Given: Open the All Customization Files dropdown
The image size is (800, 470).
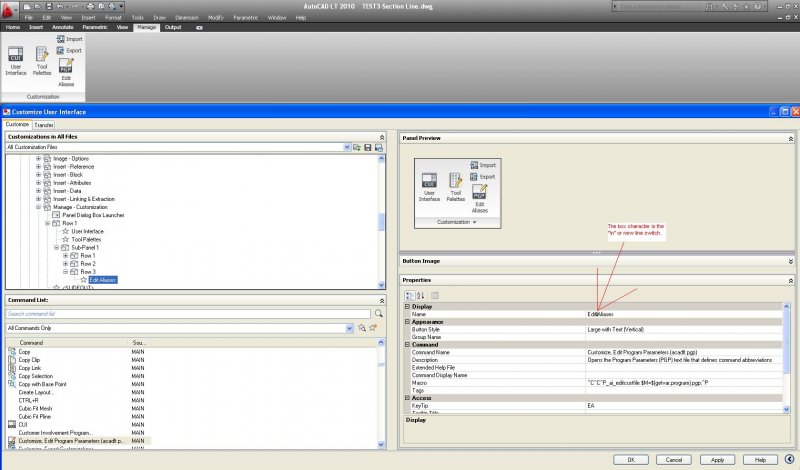Looking at the screenshot, I should click(x=347, y=147).
